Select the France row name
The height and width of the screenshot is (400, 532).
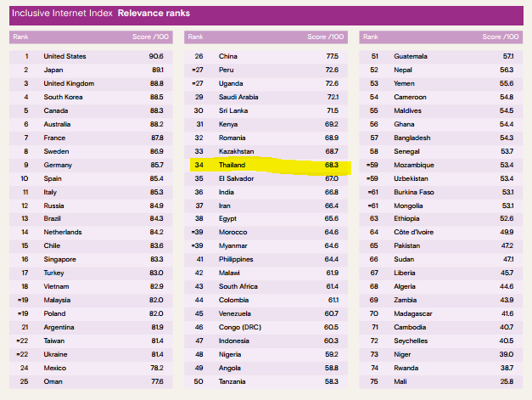pos(54,138)
